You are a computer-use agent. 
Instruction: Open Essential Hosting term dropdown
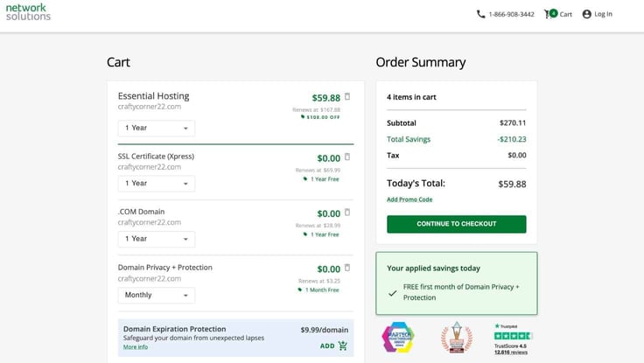(157, 128)
